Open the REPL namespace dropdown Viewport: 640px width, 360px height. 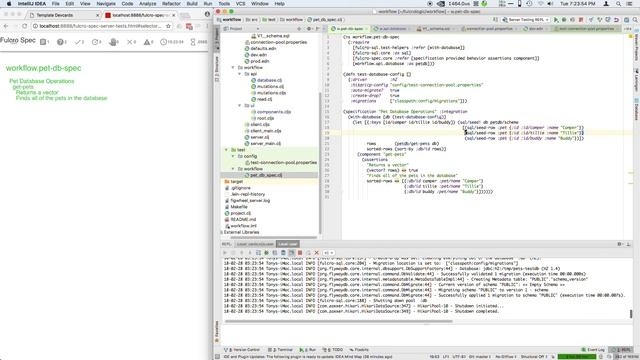[329, 253]
